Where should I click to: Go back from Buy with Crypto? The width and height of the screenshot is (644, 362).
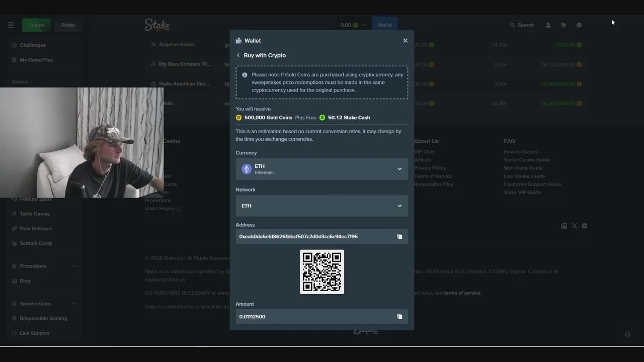click(x=238, y=55)
